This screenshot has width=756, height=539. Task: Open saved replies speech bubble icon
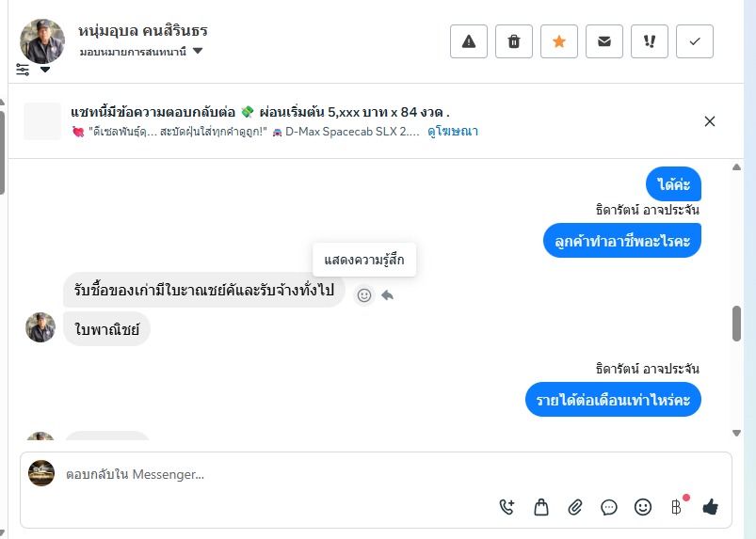[x=609, y=507]
